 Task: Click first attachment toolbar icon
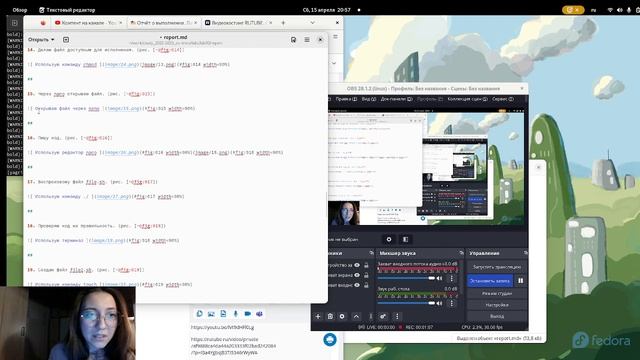199,313
